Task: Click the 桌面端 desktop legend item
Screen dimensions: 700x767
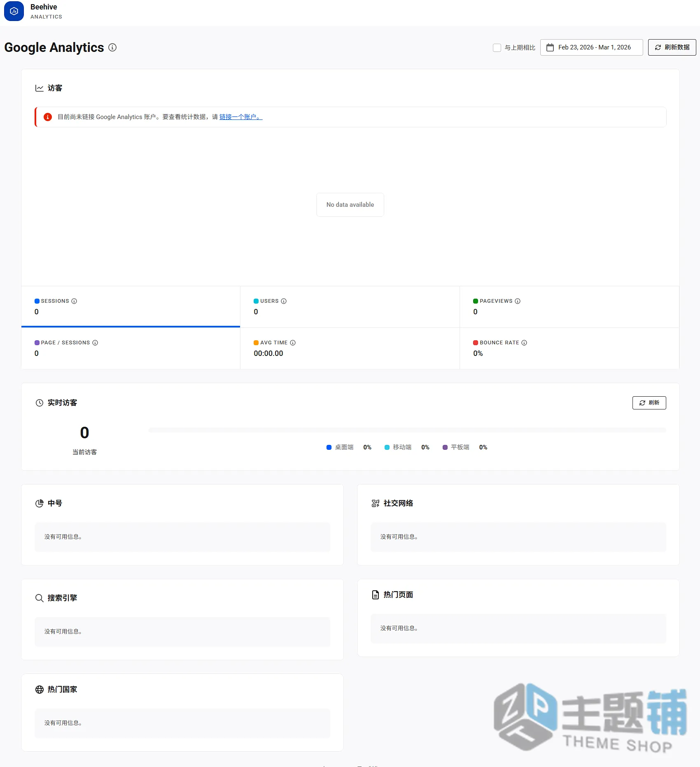Action: tap(349, 447)
